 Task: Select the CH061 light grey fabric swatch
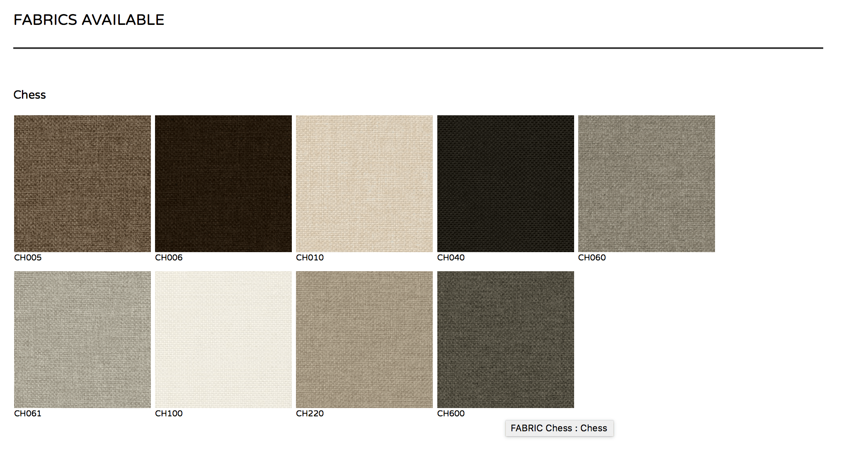82,339
